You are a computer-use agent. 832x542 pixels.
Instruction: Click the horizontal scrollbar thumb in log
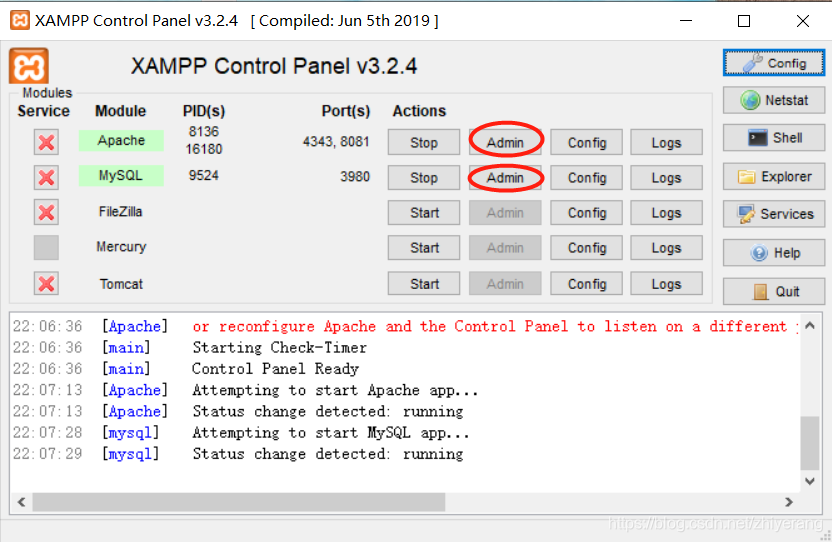coord(239,502)
